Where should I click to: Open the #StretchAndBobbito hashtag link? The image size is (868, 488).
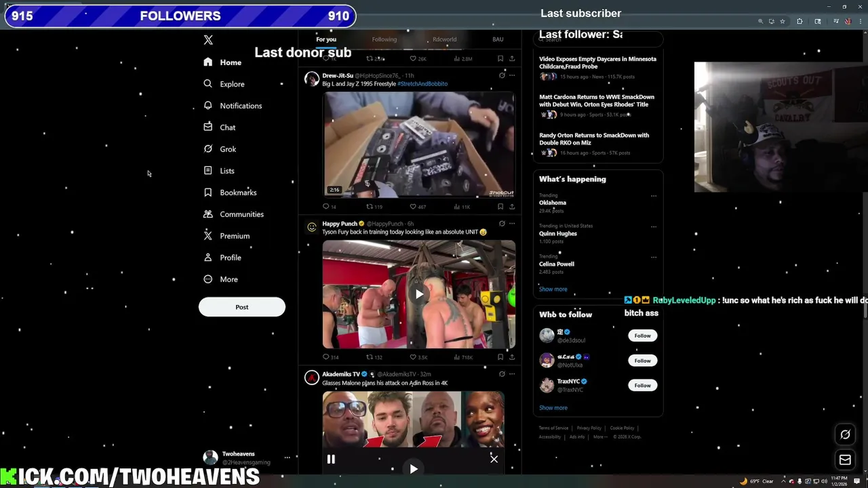(422, 84)
